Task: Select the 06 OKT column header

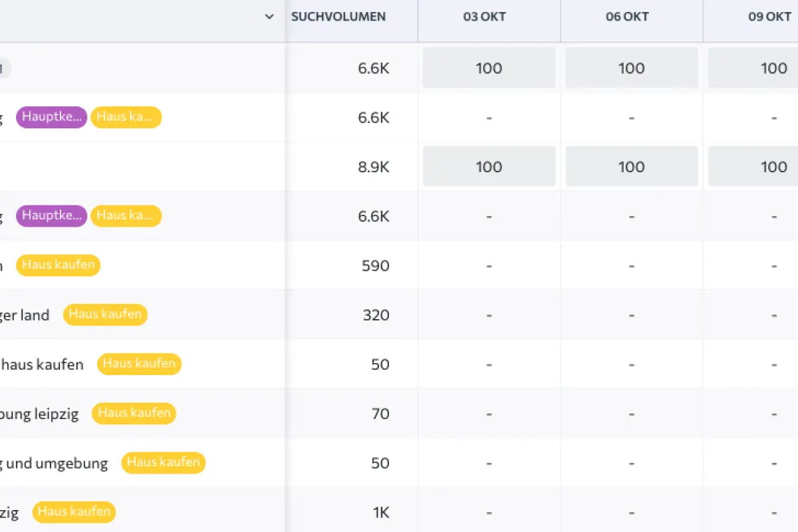Action: click(x=627, y=17)
